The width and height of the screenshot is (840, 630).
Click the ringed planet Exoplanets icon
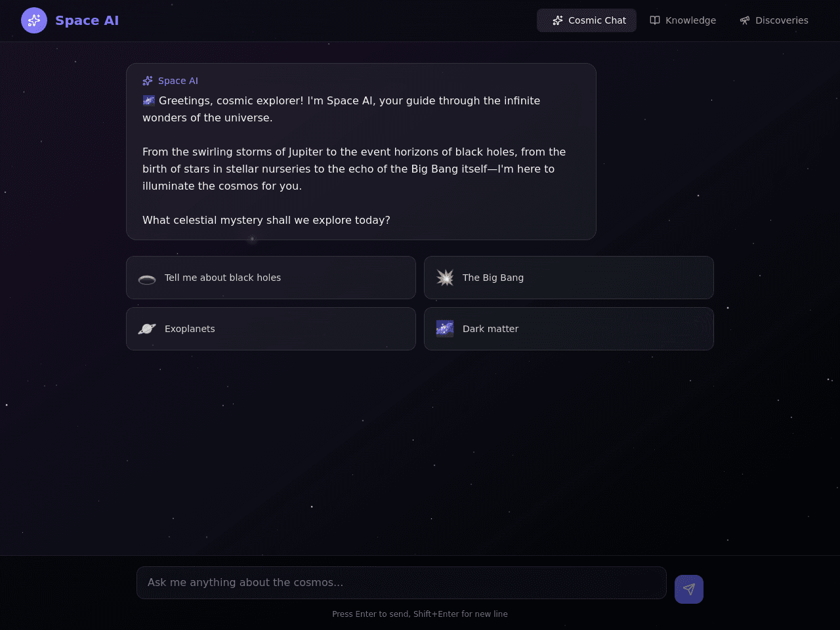[147, 329]
